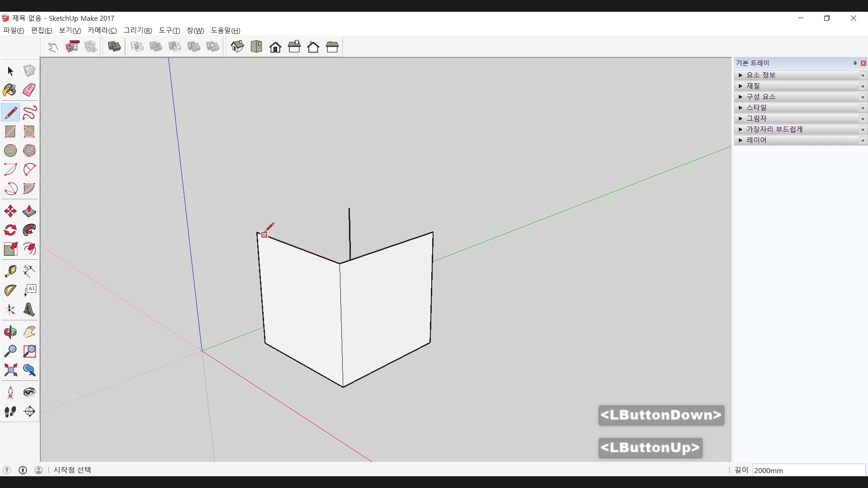Choose the Paint Bucket tool
868x488 pixels.
tap(10, 90)
